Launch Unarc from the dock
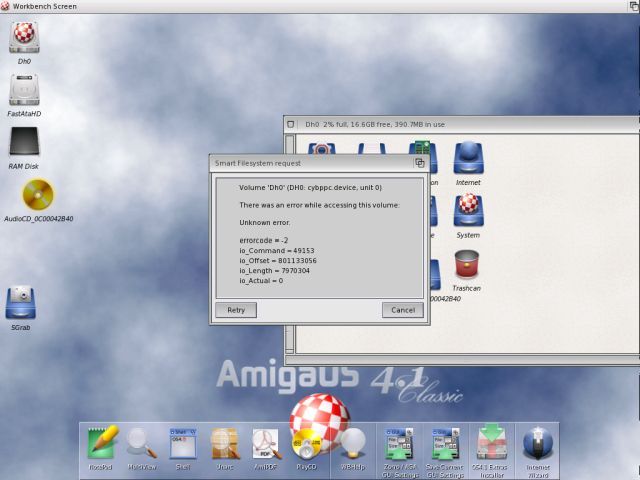 224,444
